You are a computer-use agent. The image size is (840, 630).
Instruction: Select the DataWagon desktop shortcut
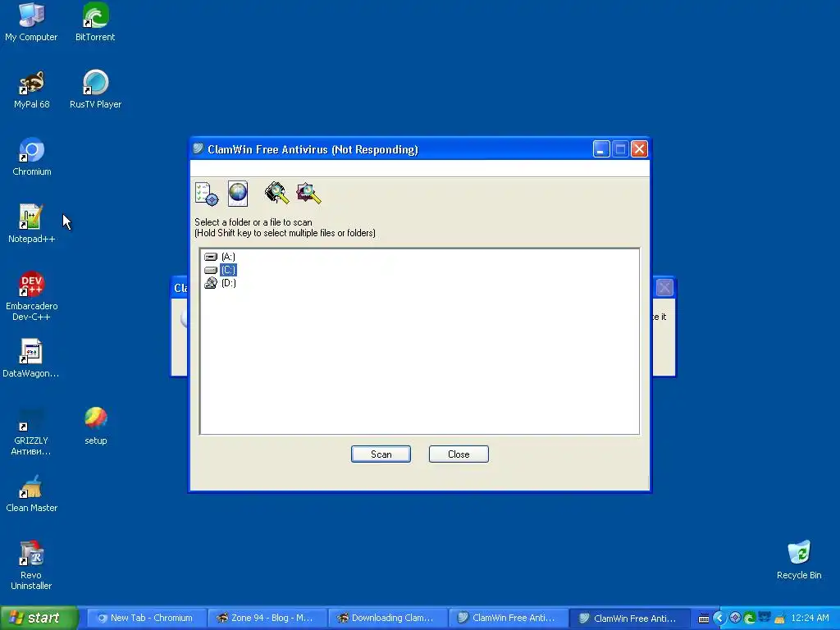31,358
